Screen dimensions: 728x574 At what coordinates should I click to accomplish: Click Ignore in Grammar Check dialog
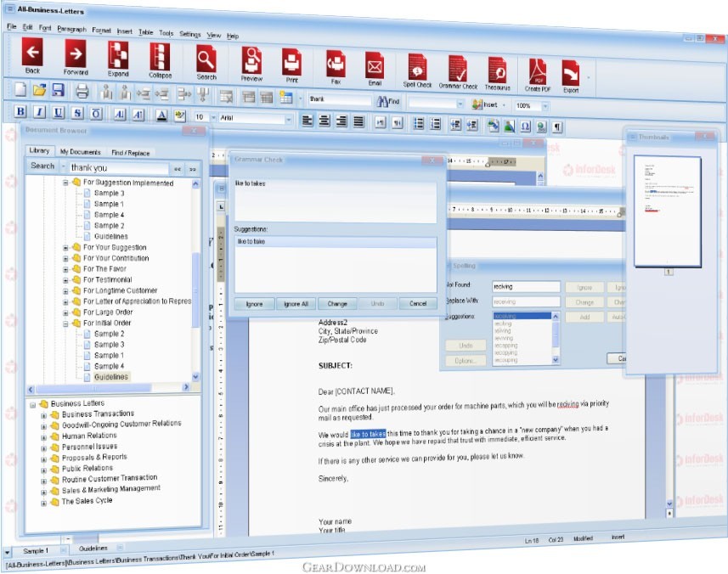pos(255,304)
